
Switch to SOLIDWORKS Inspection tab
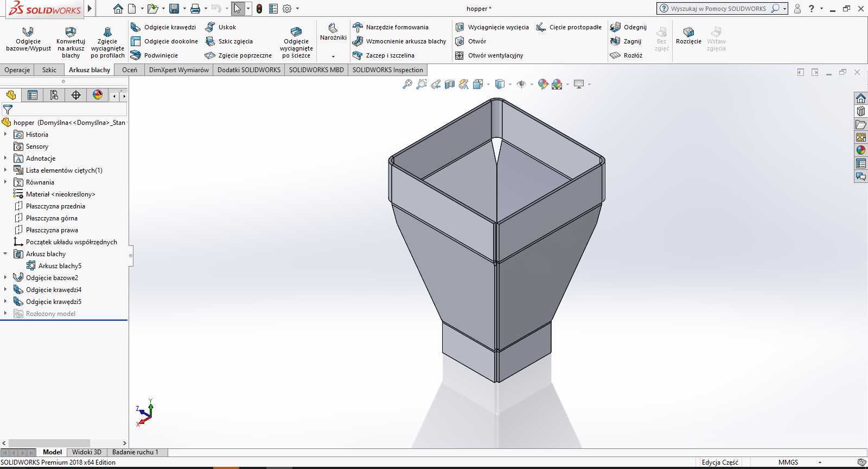click(x=388, y=70)
